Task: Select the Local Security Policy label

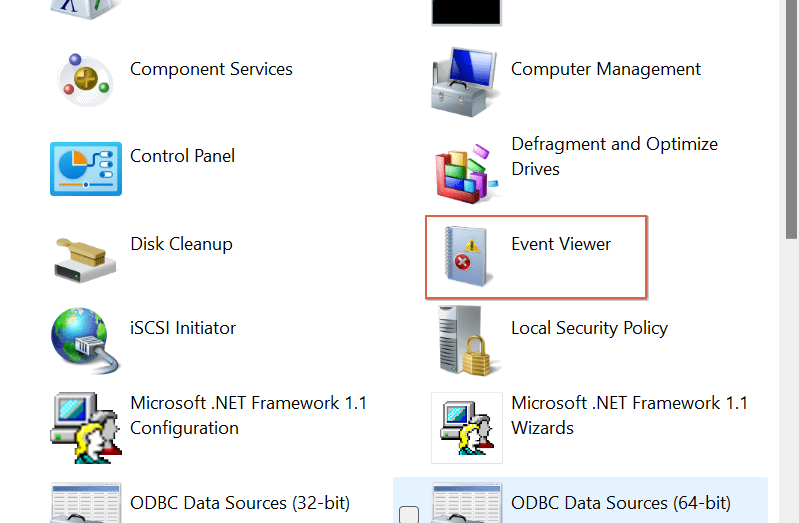Action: coord(589,328)
